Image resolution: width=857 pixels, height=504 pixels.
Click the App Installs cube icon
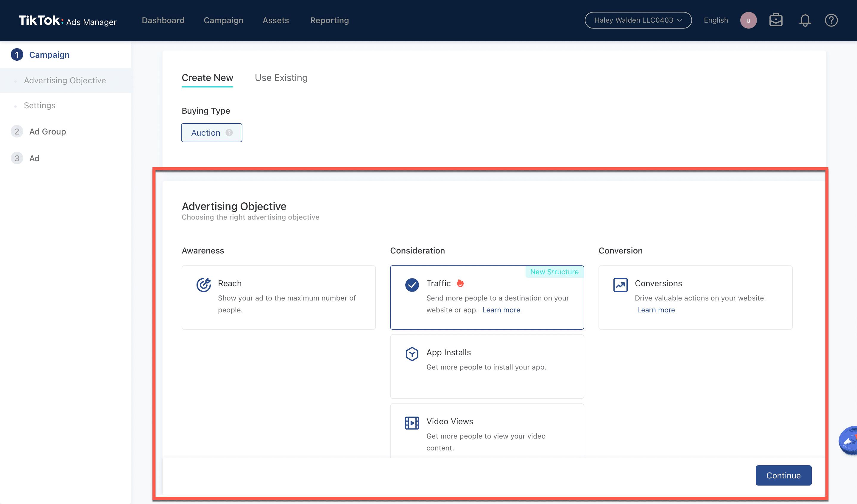pos(412,354)
